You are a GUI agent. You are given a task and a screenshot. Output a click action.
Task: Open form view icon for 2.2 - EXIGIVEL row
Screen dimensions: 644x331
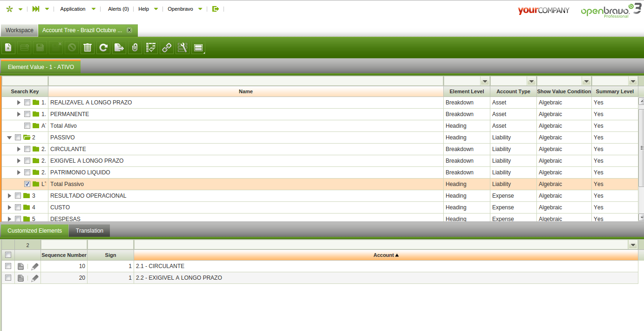(20, 278)
